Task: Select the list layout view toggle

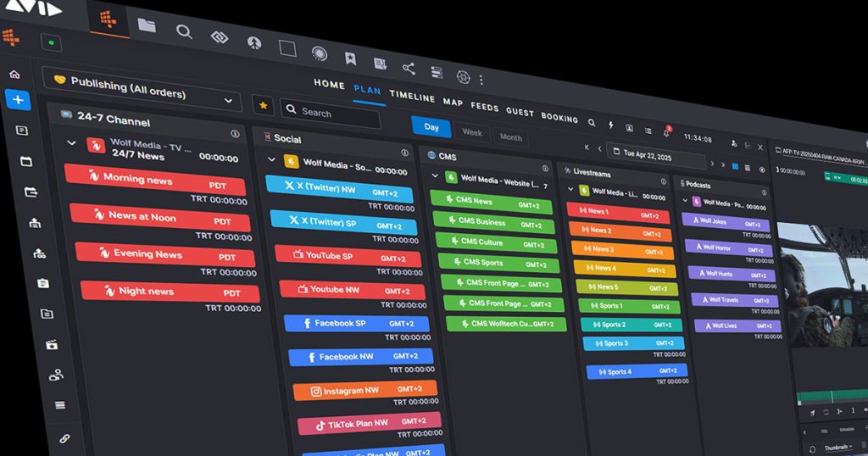Action: [x=748, y=168]
